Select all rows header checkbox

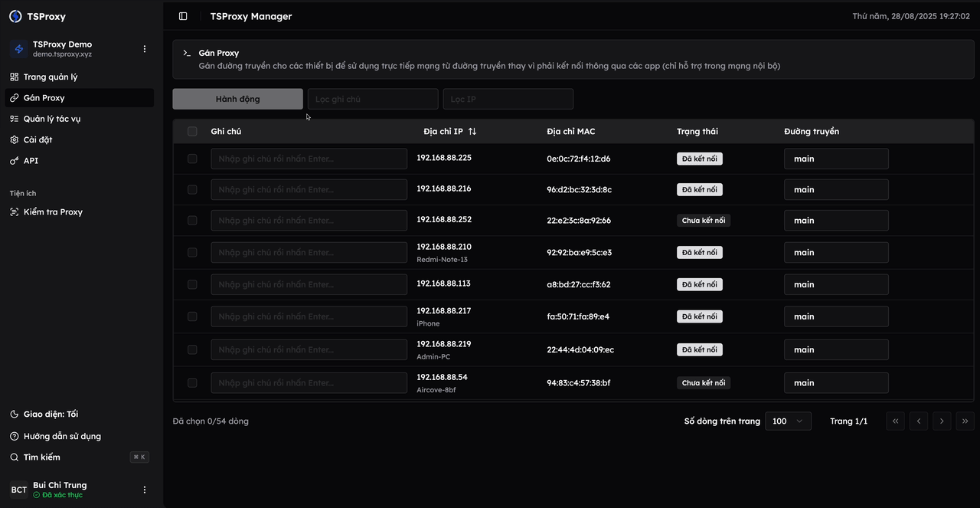pyautogui.click(x=192, y=132)
